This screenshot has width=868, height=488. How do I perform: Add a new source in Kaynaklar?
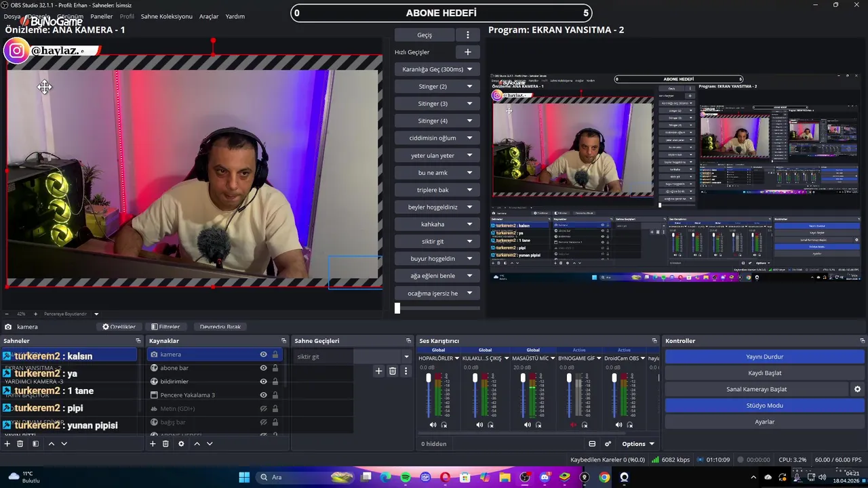click(153, 443)
